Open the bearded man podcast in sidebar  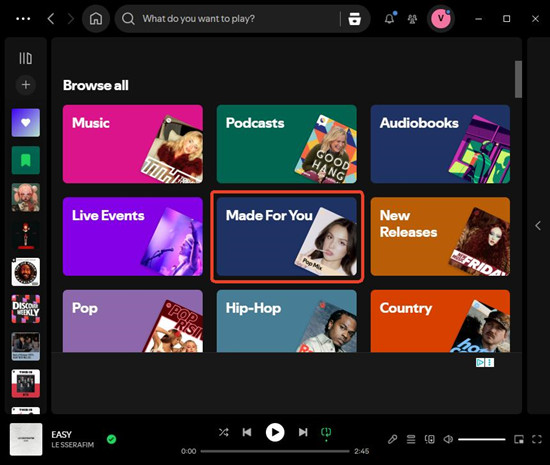pyautogui.click(x=26, y=272)
